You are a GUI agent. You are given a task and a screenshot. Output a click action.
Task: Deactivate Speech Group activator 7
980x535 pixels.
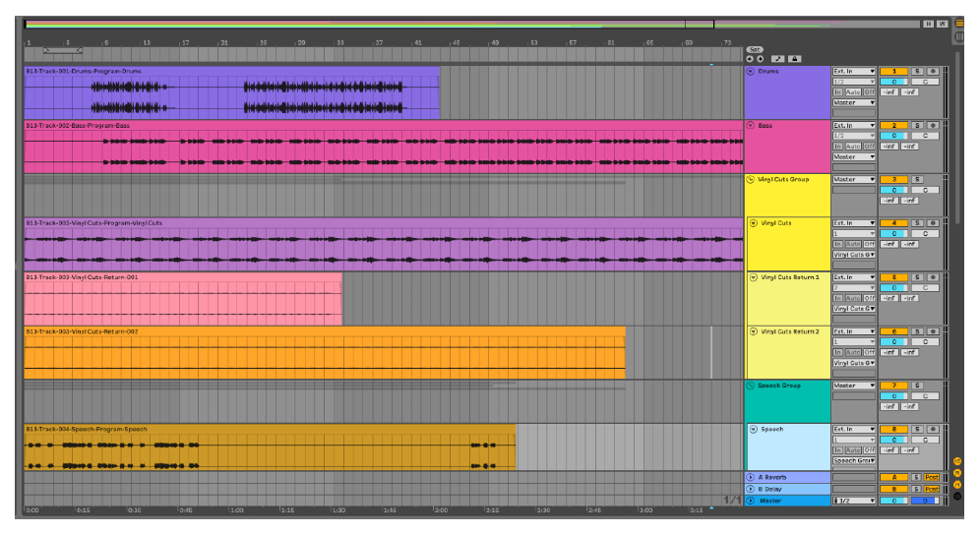click(x=893, y=386)
